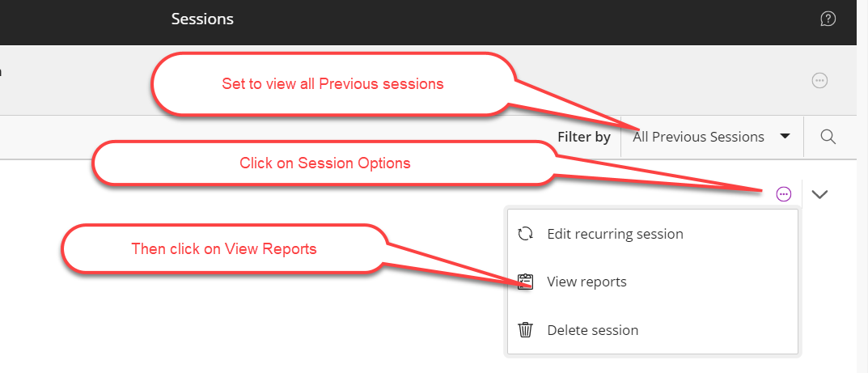
Task: Open search with the magnifier icon
Action: 828,137
